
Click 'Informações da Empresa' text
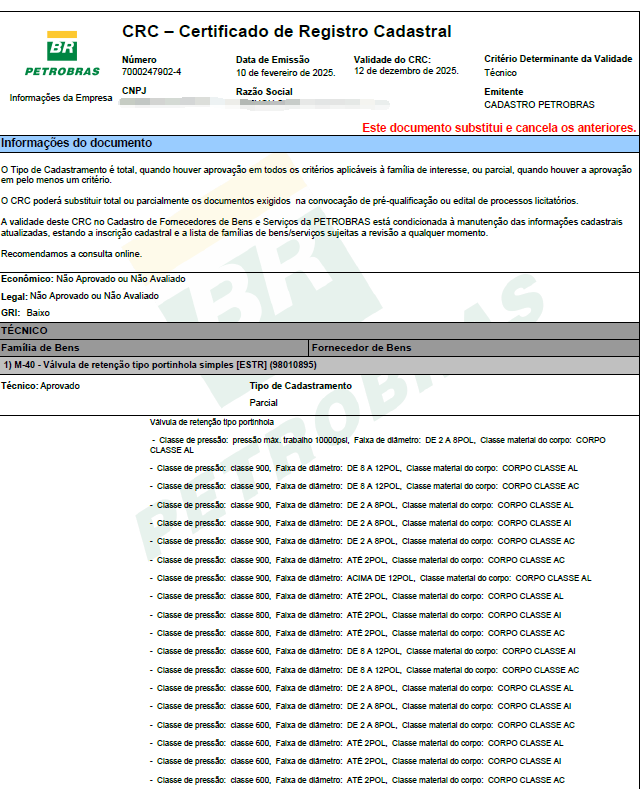click(x=61, y=98)
